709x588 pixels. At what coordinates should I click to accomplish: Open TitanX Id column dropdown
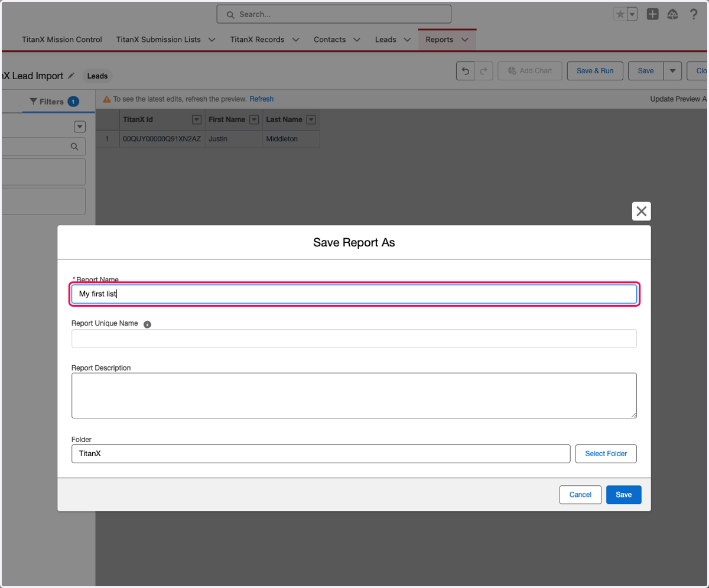pyautogui.click(x=197, y=119)
